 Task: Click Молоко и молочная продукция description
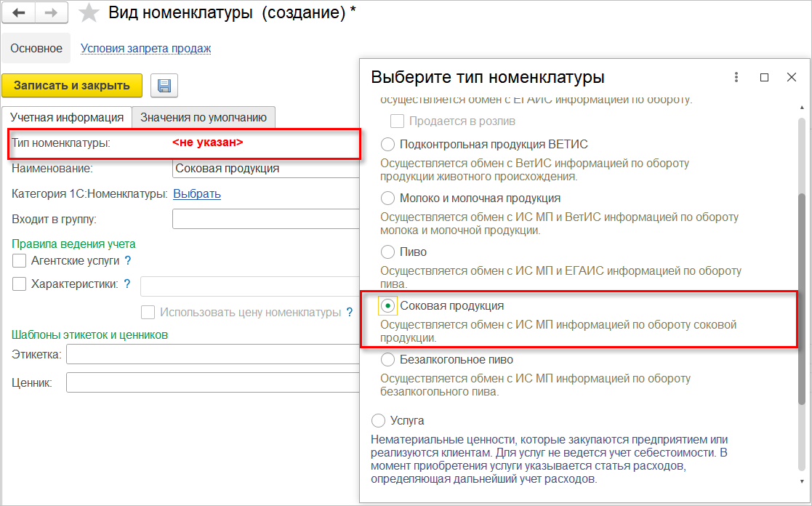[x=559, y=224]
